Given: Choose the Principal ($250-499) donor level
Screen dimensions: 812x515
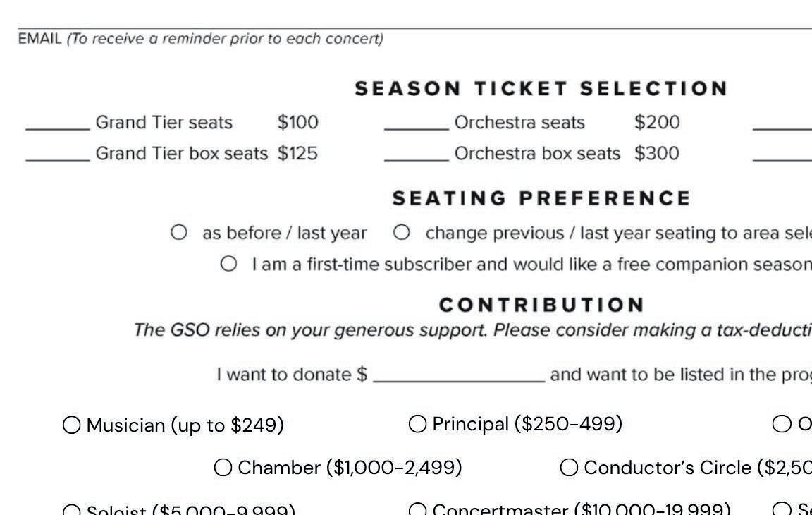Looking at the screenshot, I should [x=418, y=424].
